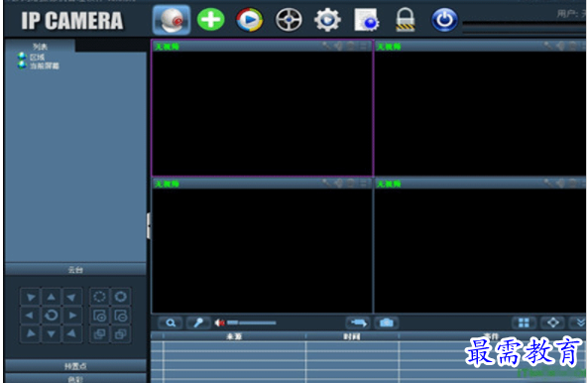Click the PTZ zoom-in plus icon
Viewport: 588px width, 383px height.
click(99, 316)
